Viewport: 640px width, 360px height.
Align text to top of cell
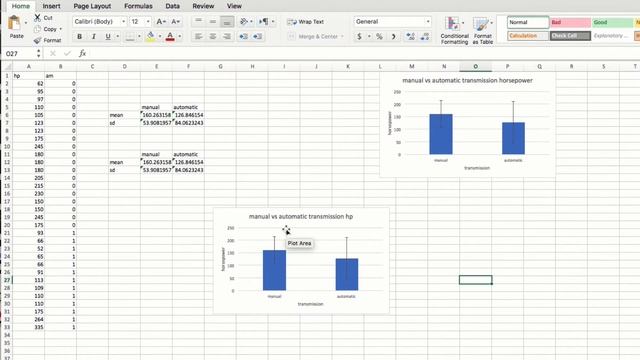198,21
